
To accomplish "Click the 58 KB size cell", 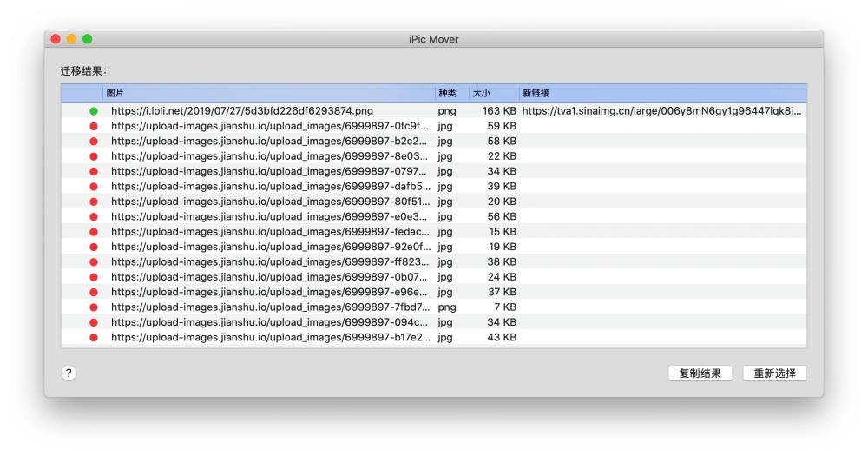I will (x=502, y=141).
